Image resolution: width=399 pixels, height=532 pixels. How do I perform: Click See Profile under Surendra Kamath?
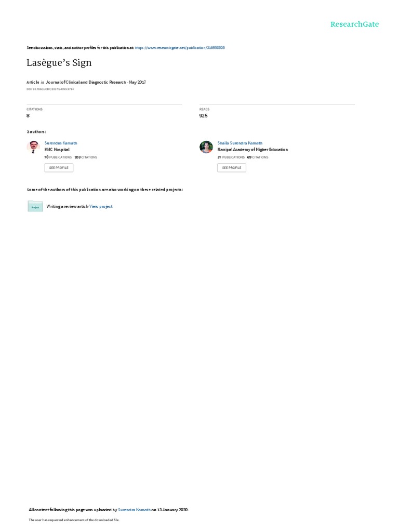pos(59,168)
